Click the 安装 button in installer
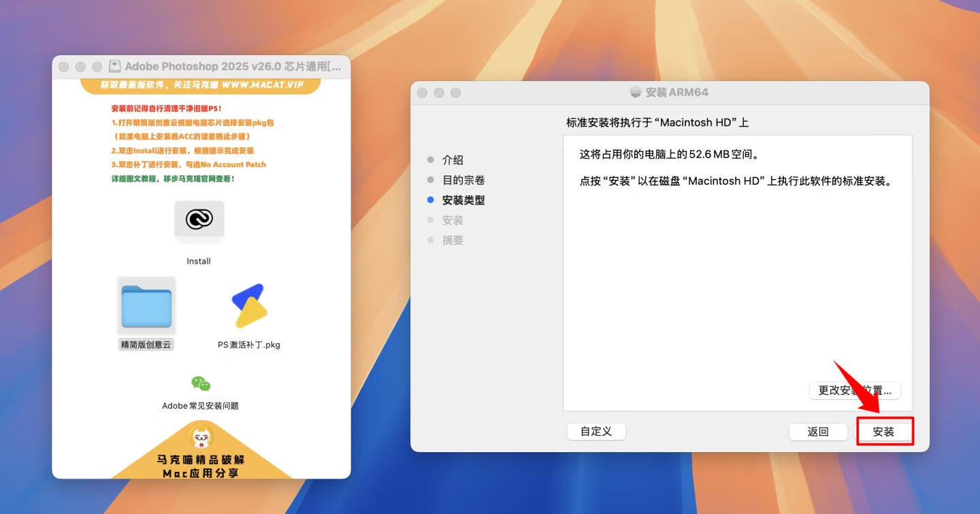Image resolution: width=980 pixels, height=514 pixels. coord(884,432)
